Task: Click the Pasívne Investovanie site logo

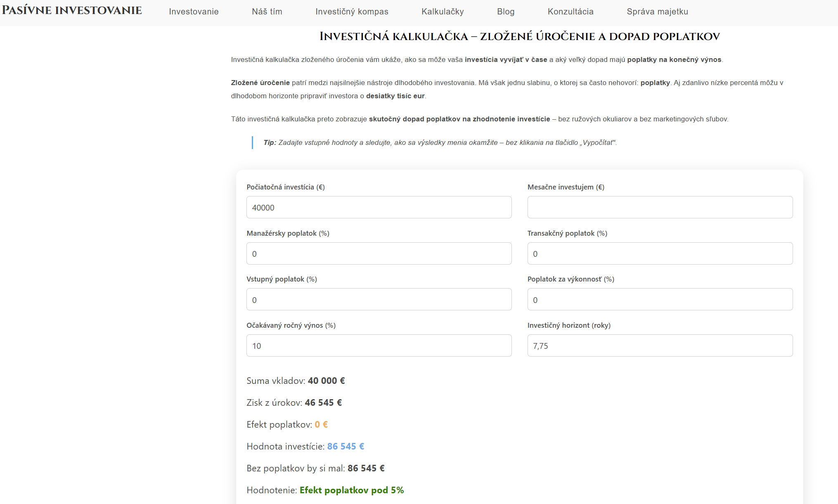Action: click(x=72, y=10)
